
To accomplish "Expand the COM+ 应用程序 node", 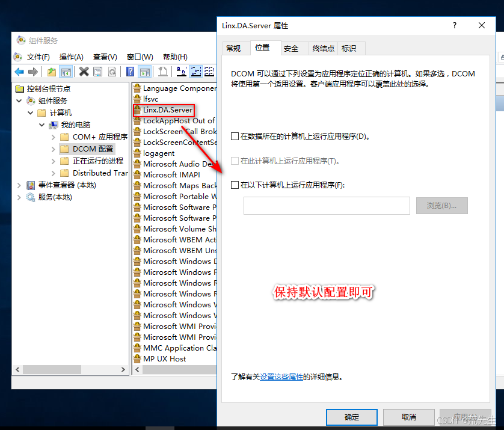I will [53, 137].
